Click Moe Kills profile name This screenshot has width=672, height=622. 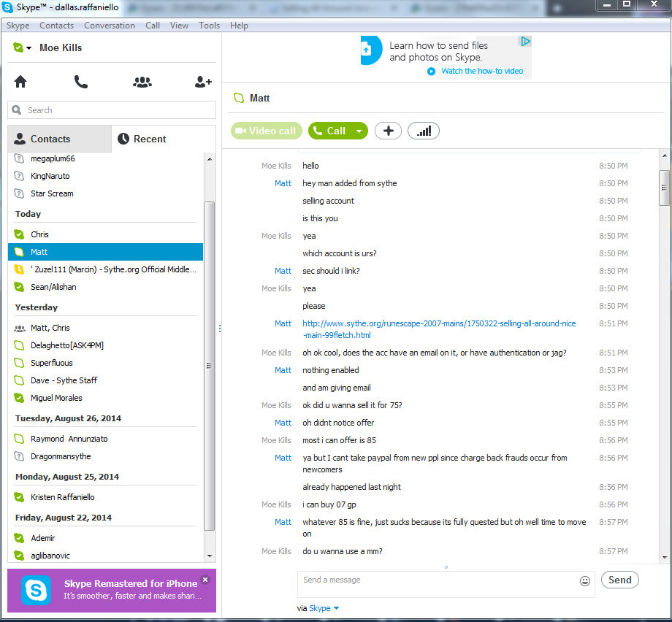tap(61, 47)
